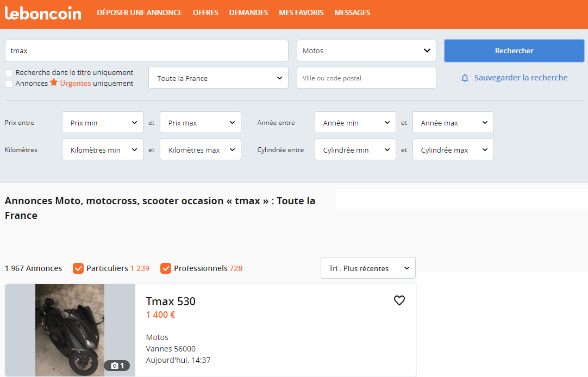
Task: Open Messages in the header
Action: click(352, 12)
